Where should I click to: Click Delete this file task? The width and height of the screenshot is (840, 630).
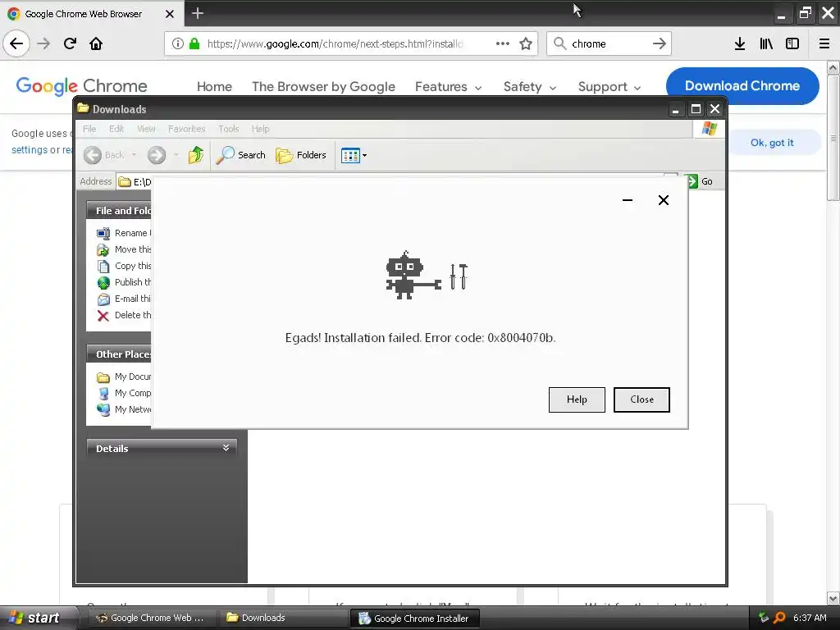124,315
